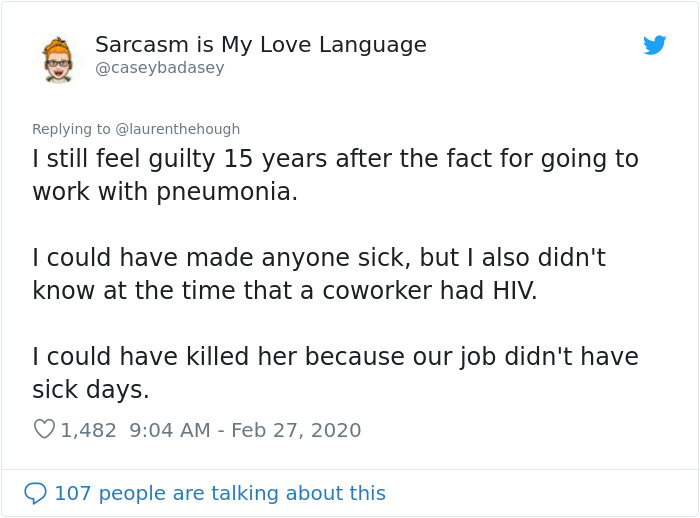This screenshot has width=700, height=518.
Task: Click the @caseybadasey handle
Action: point(159,68)
